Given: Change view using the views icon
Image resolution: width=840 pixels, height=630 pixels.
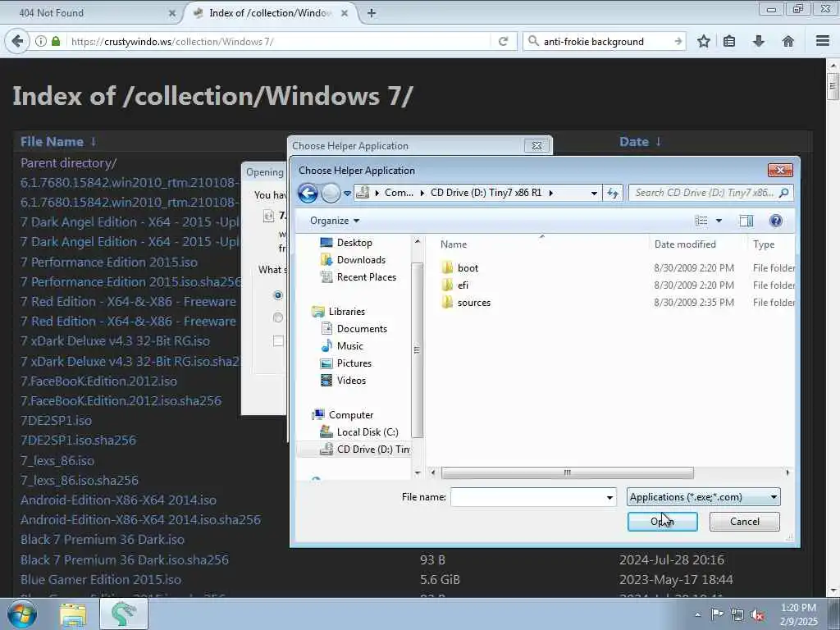Looking at the screenshot, I should [x=701, y=221].
